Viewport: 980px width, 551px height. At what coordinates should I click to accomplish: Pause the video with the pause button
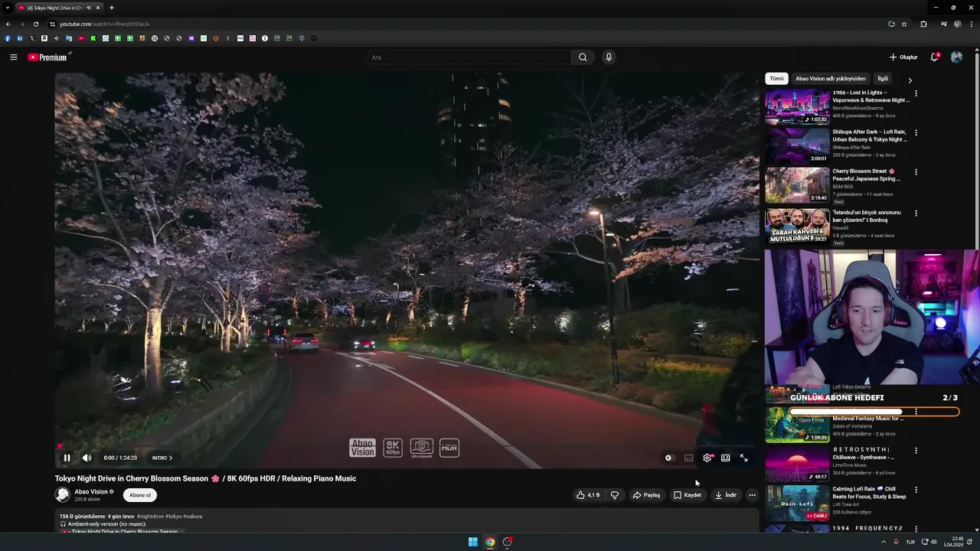(x=67, y=458)
